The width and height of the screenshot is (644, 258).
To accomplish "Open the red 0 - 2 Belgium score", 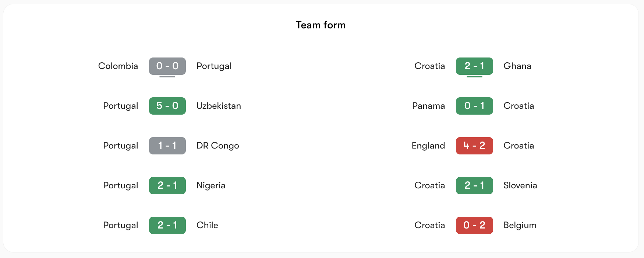I will coord(474,225).
